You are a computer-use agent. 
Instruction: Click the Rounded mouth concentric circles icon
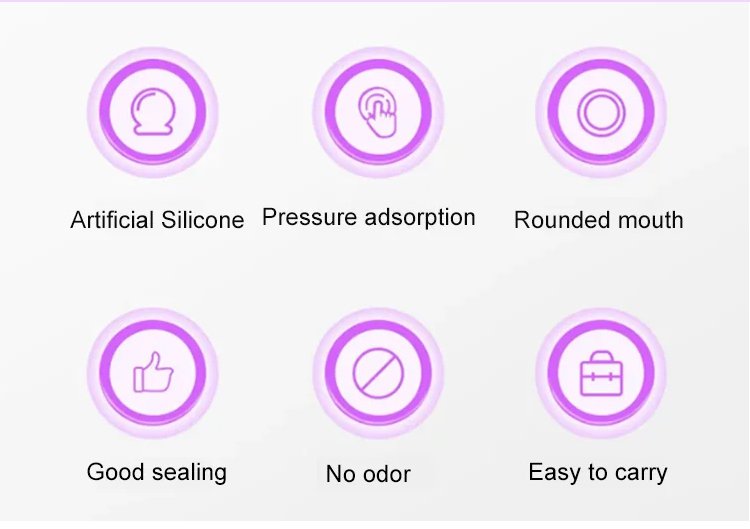point(599,112)
